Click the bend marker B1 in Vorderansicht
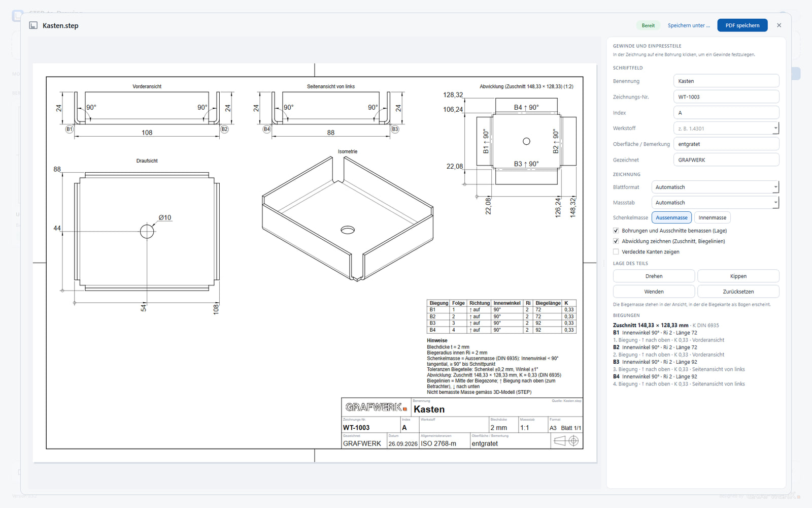Viewport: 812px width, 508px height. [70, 129]
